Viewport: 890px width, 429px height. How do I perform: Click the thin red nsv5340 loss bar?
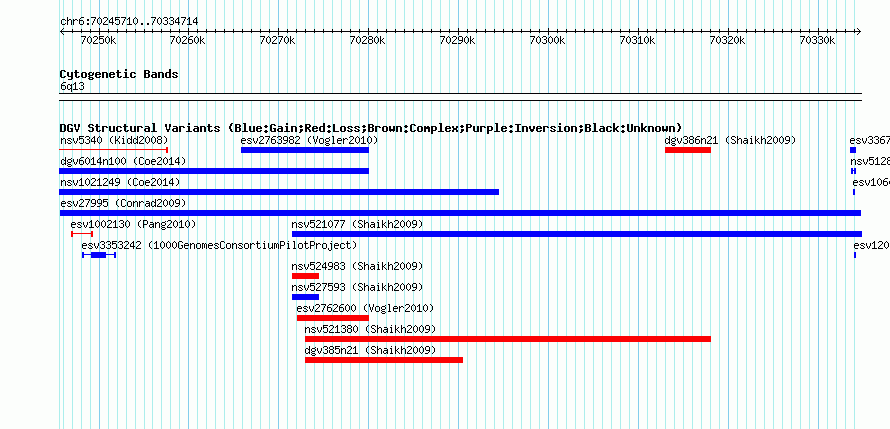coord(114,150)
